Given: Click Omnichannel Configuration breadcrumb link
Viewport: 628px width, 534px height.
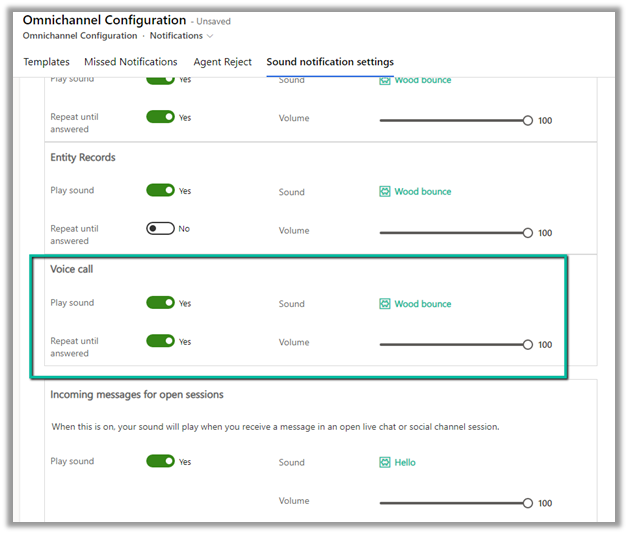Looking at the screenshot, I should click(x=79, y=36).
